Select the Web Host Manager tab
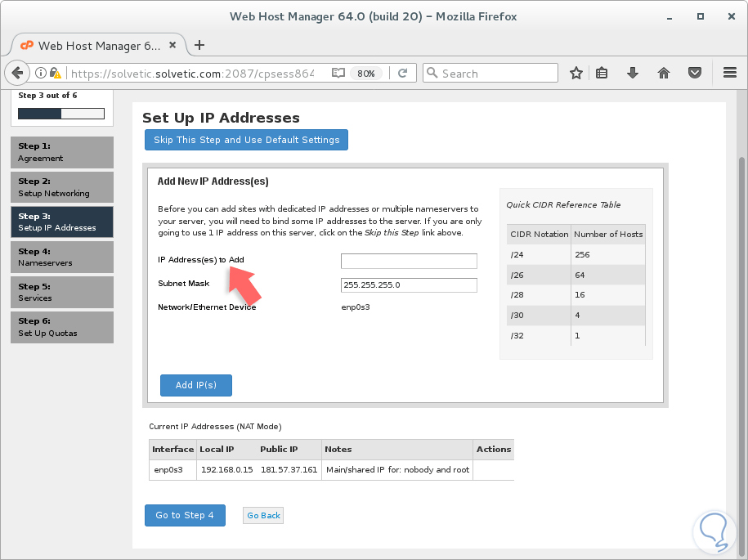The image size is (748, 560). 98,45
